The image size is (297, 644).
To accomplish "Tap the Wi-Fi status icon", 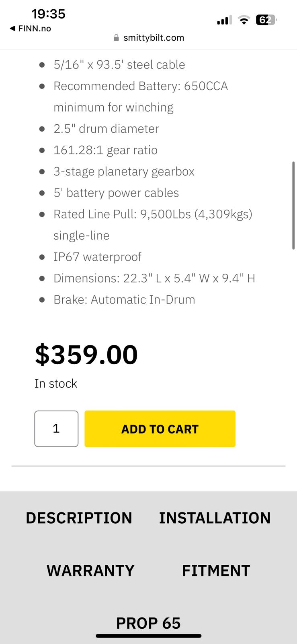I will click(244, 20).
